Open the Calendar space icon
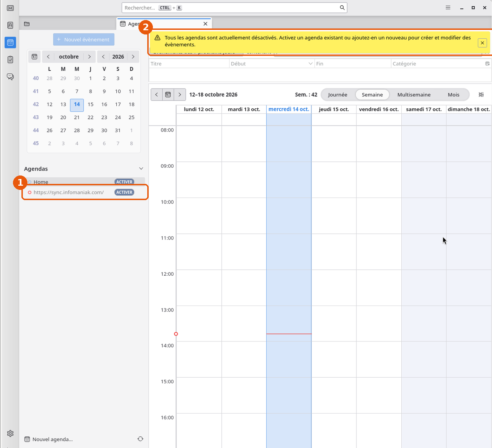This screenshot has height=448, width=492. click(x=10, y=43)
